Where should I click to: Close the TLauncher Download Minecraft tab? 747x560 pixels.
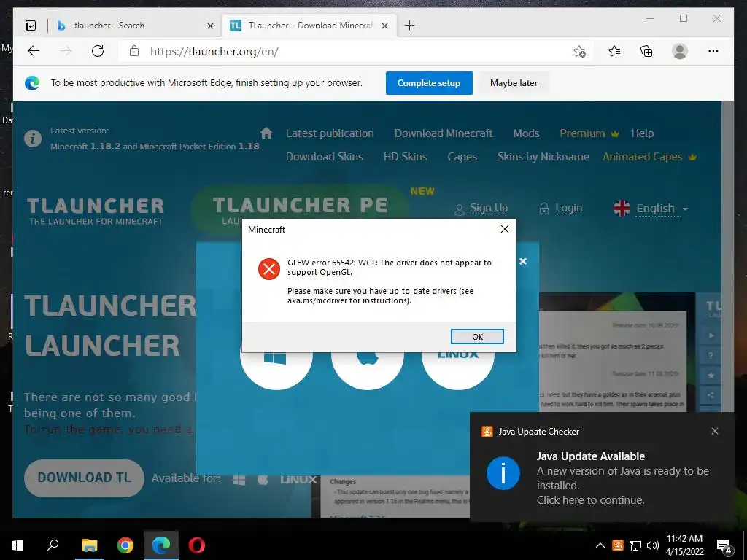[x=385, y=26]
